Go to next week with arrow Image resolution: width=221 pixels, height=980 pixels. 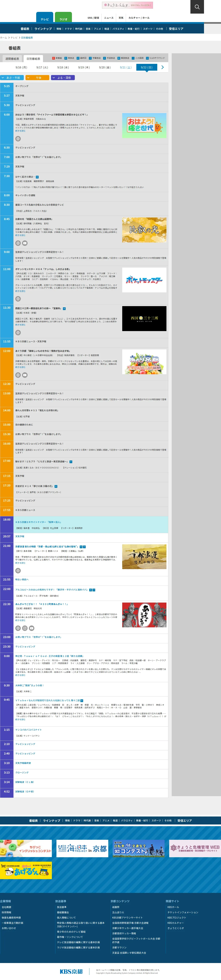(x=162, y=67)
